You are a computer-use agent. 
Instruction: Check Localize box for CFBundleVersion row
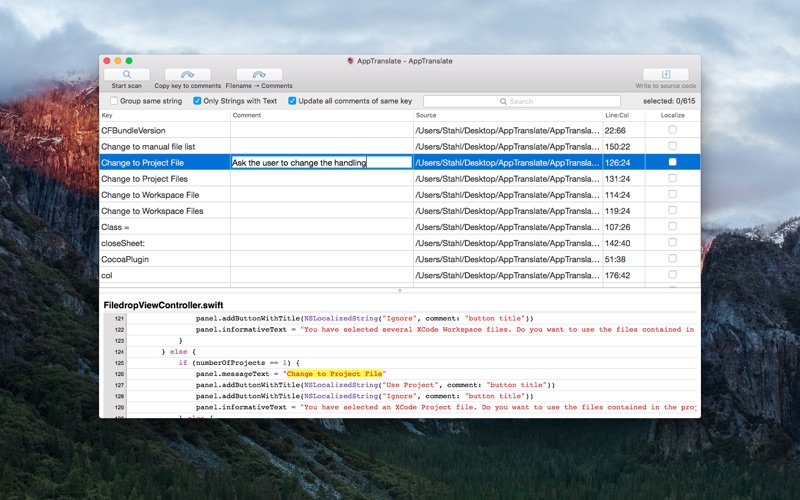click(x=672, y=130)
